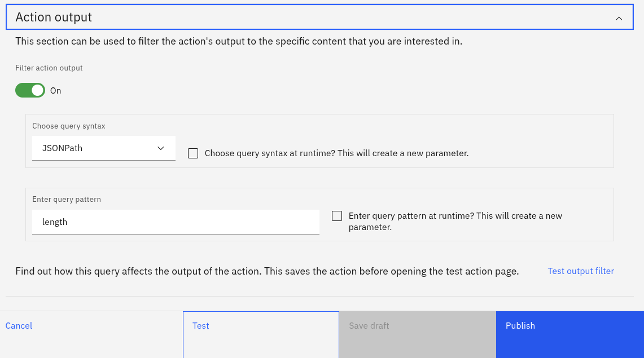Image resolution: width=644 pixels, height=358 pixels.
Task: Click the Test button
Action: [x=261, y=335]
